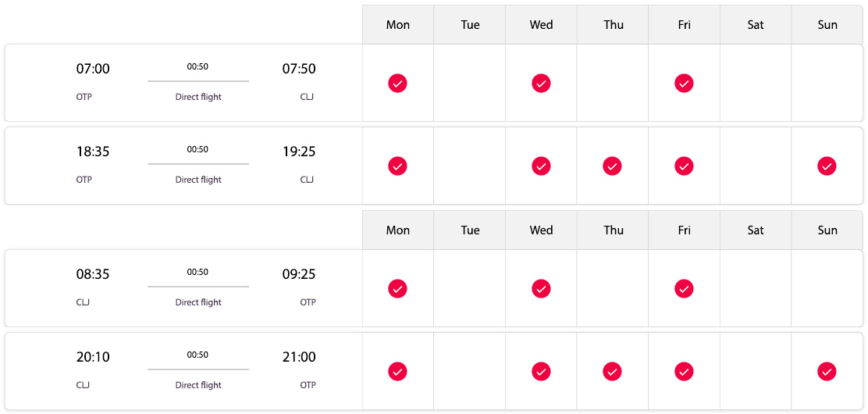Screen dimensions: 868x414
Task: Click empty Saturday cell on 20:10 flight
Action: (x=756, y=371)
